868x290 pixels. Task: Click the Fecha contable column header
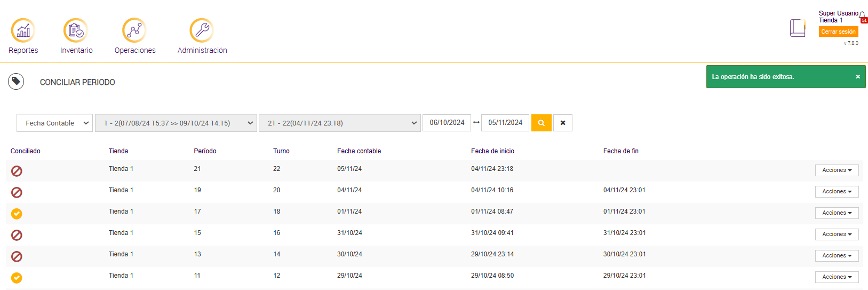click(359, 151)
